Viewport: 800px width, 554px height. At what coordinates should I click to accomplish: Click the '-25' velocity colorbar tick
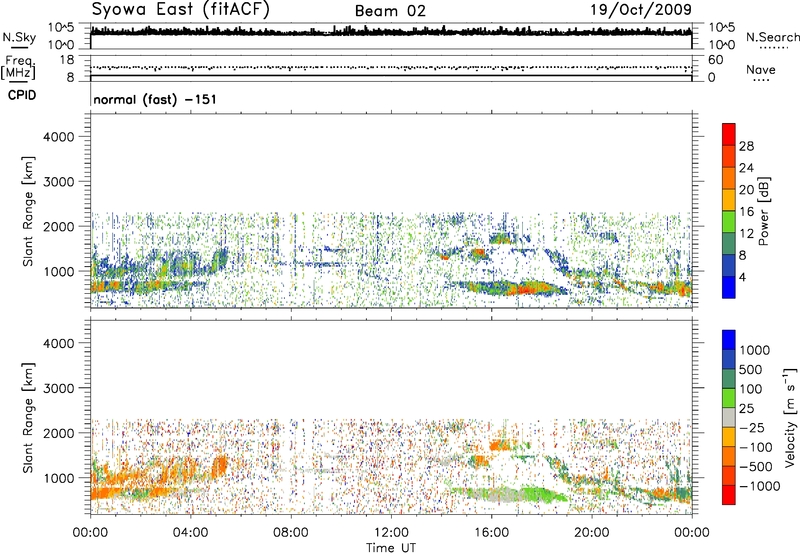click(754, 427)
